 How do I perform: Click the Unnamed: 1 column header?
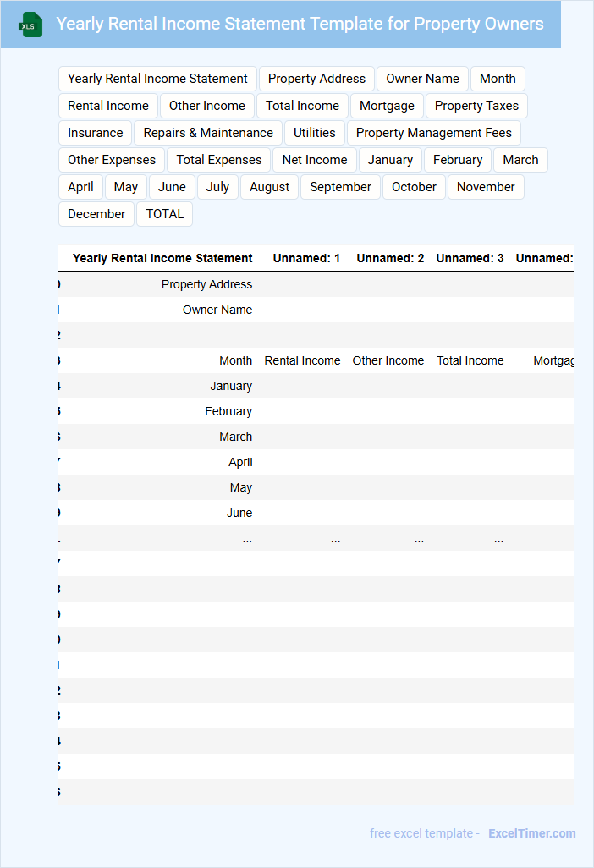(306, 259)
